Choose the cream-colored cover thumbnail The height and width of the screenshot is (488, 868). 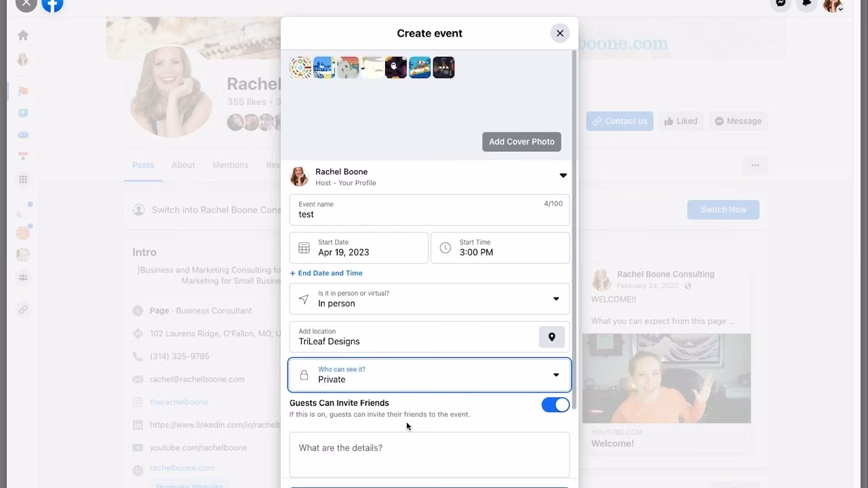pyautogui.click(x=372, y=67)
